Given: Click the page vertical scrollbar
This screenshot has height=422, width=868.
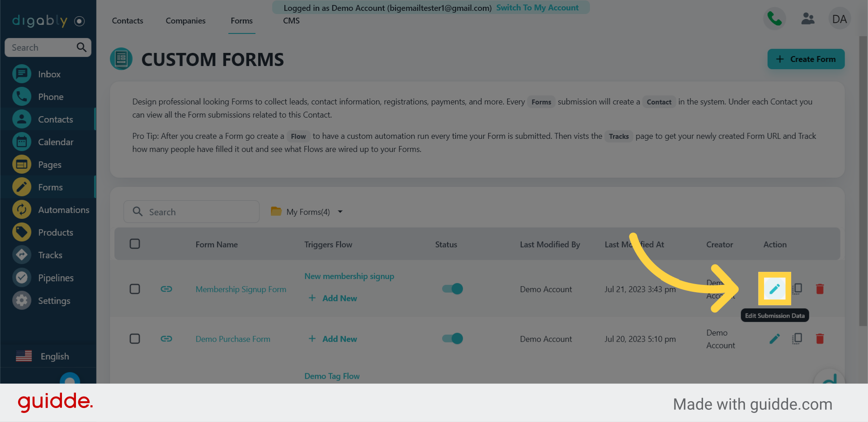Looking at the screenshot, I should [863, 181].
